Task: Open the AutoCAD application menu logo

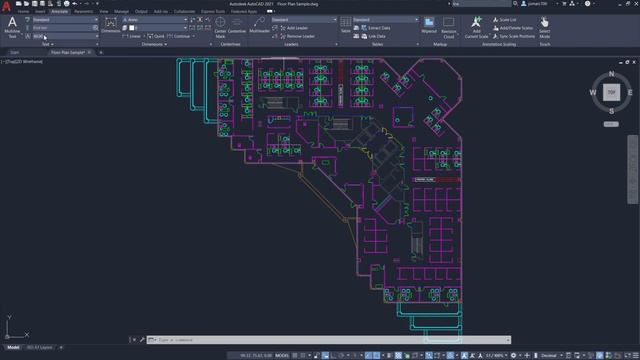Action: 6,6
